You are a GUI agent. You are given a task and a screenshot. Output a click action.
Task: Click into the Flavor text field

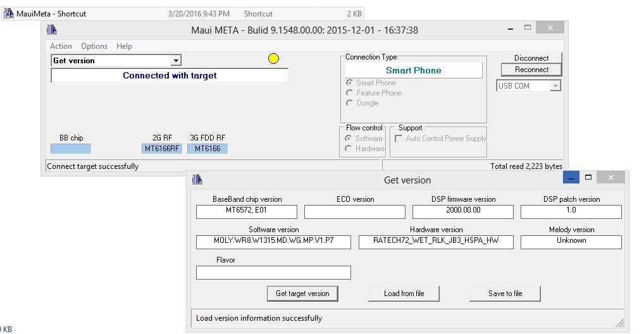click(x=273, y=273)
